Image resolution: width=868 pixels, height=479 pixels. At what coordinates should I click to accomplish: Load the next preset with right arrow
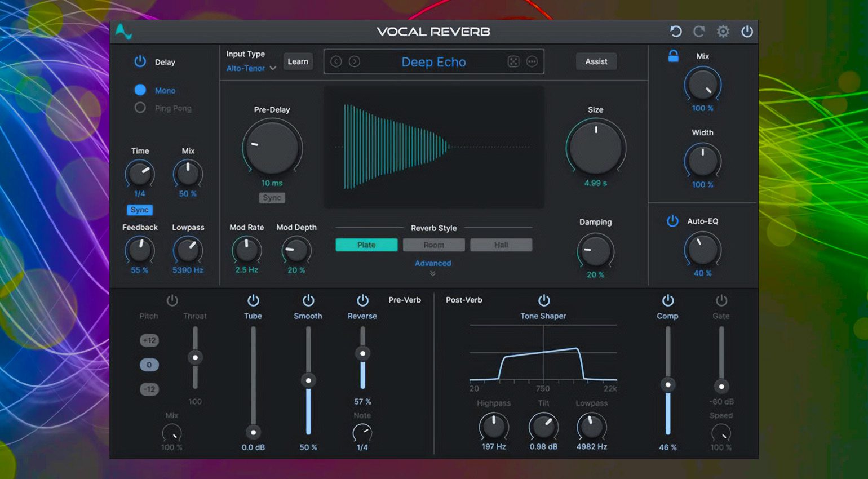[355, 61]
